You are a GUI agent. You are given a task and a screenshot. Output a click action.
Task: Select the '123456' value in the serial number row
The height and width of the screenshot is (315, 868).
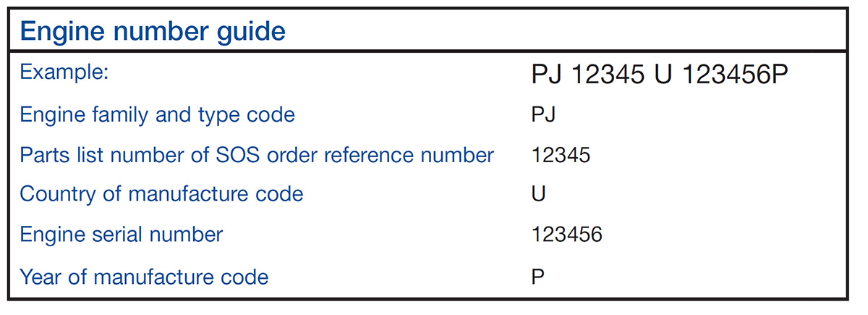point(566,235)
